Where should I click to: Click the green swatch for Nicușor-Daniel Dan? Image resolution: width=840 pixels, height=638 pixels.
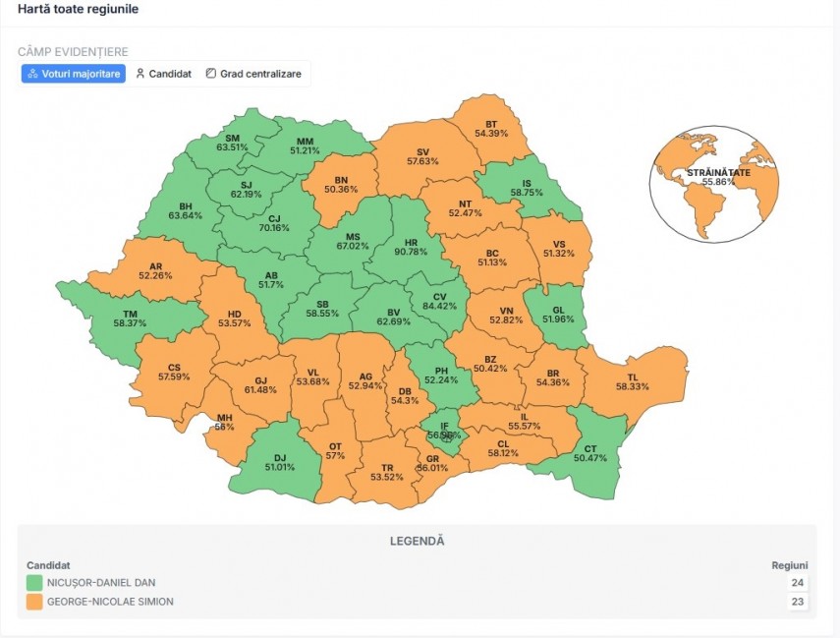point(34,583)
